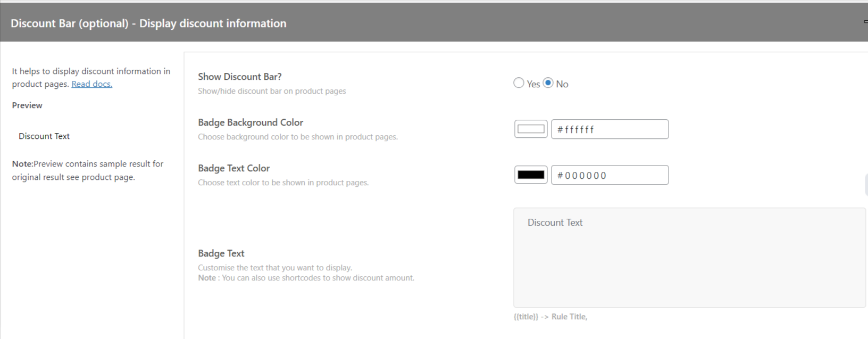Click the Yes label text
This screenshot has height=339, width=868.
pyautogui.click(x=533, y=84)
